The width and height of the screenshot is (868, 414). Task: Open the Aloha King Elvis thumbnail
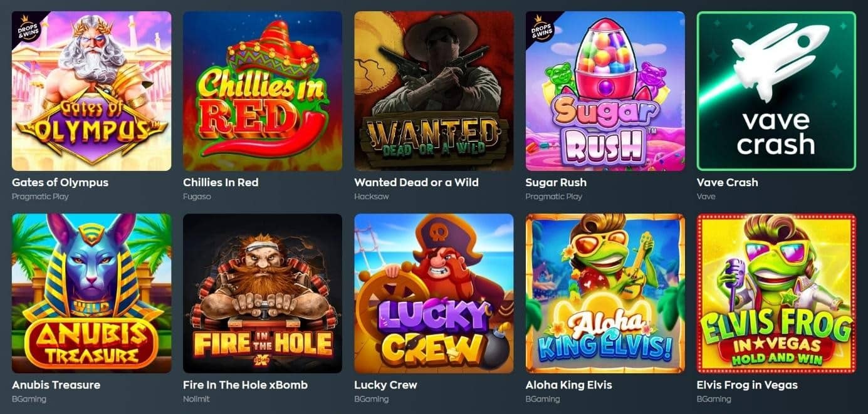coord(605,293)
